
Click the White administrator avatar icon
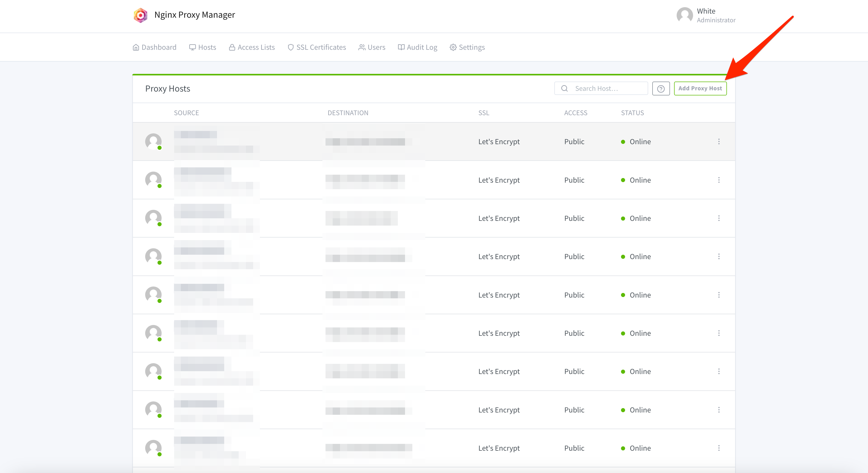pos(685,15)
